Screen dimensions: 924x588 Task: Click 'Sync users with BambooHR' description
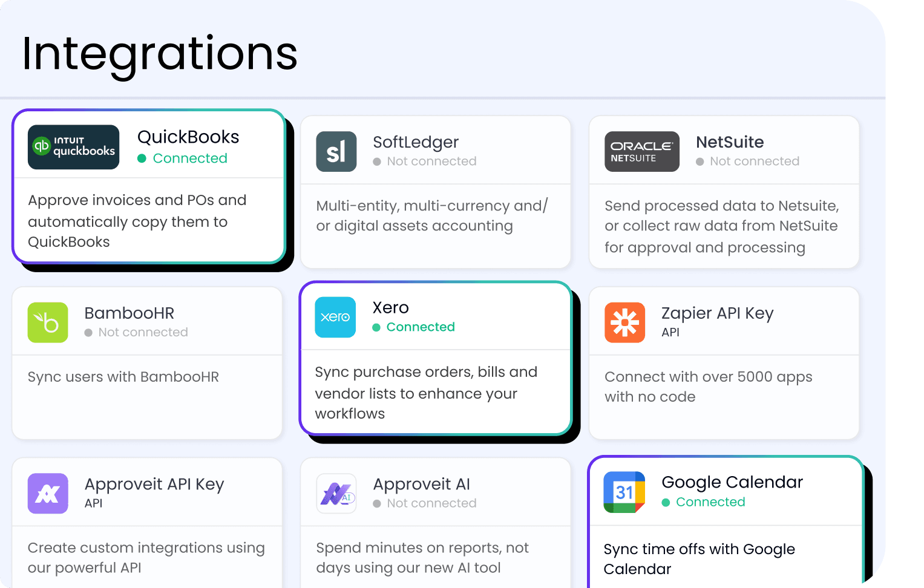pyautogui.click(x=123, y=377)
